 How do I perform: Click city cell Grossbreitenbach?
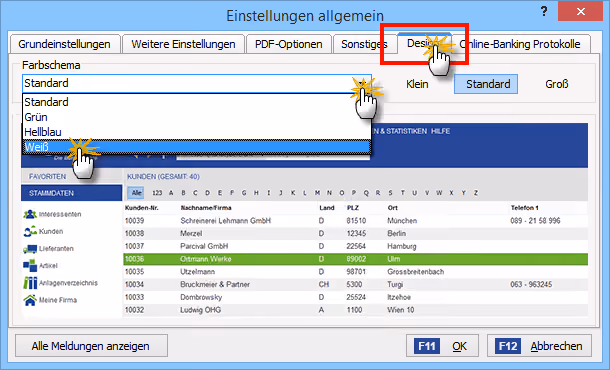415,272
